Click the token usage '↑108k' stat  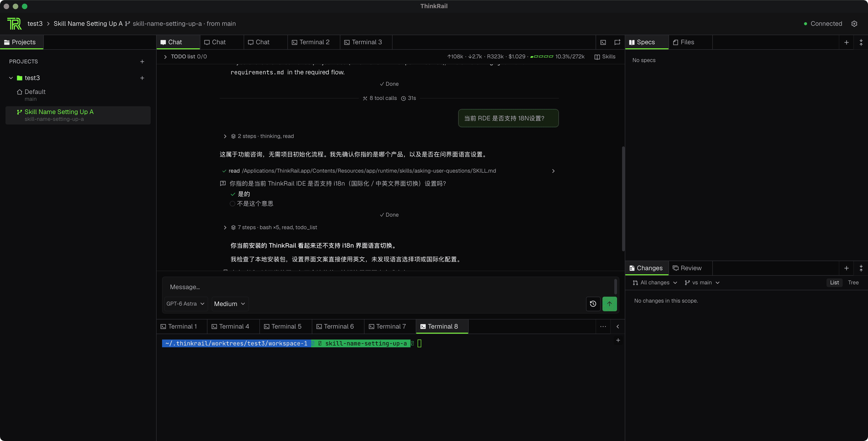coord(455,57)
